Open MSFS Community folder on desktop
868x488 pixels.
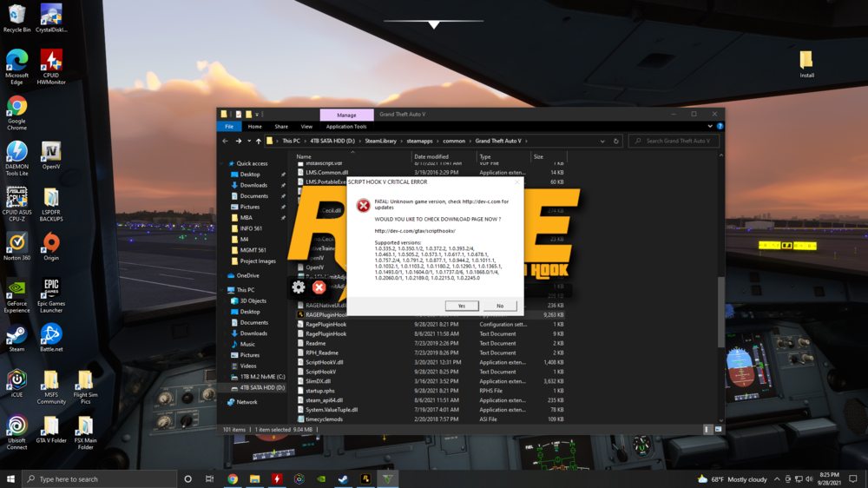pyautogui.click(x=51, y=387)
